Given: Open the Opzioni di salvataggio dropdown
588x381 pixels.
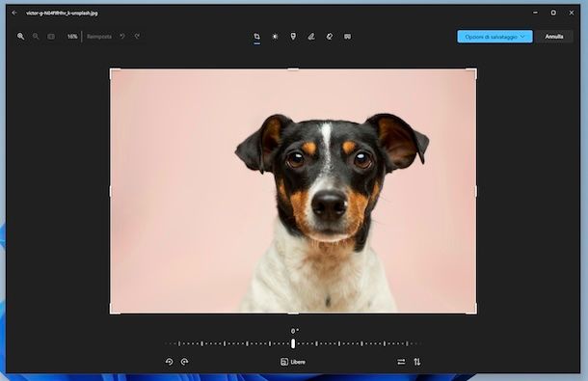Looking at the screenshot, I should click(x=494, y=37).
